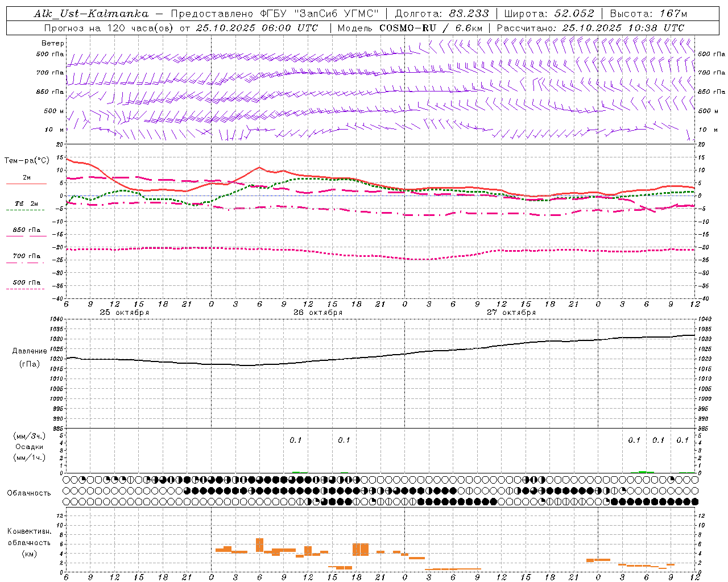Click the "Конвективн." convective cloud label

[29, 531]
